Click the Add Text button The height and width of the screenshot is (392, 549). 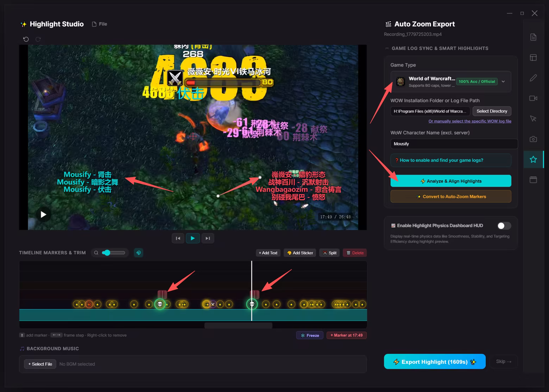pos(268,253)
